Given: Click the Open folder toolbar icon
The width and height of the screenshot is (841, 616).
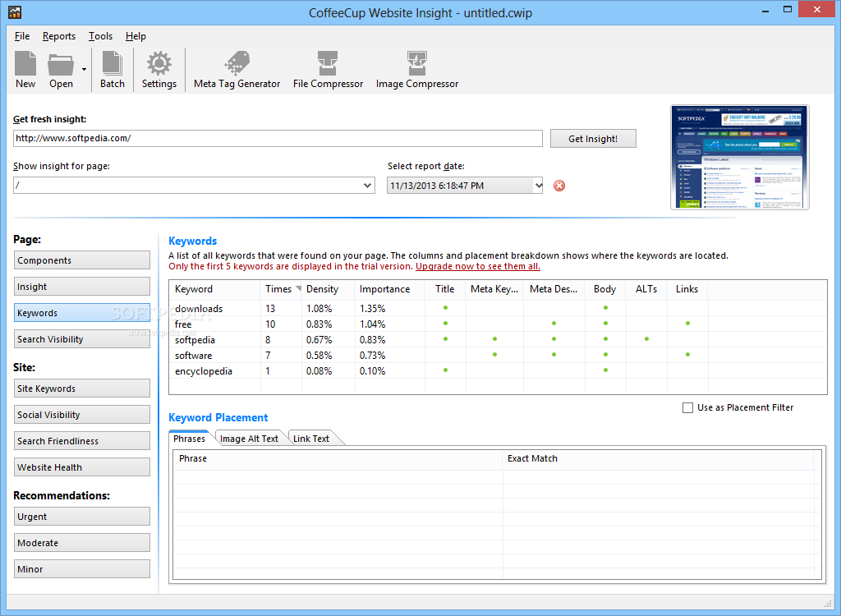Looking at the screenshot, I should (61, 70).
